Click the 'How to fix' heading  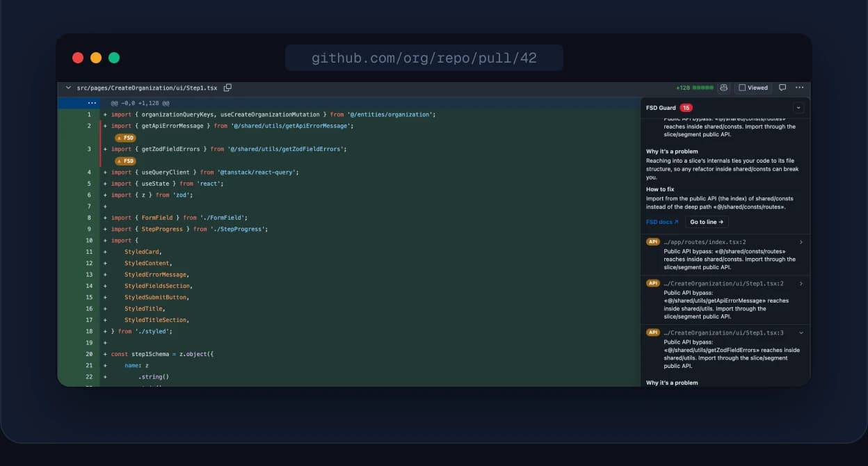[660, 189]
